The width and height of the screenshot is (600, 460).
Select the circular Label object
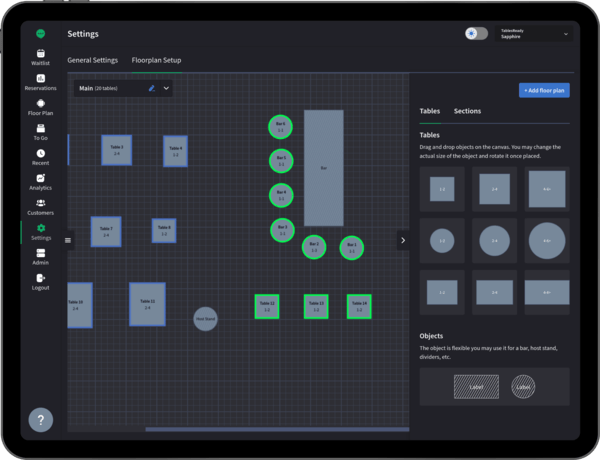(523, 387)
